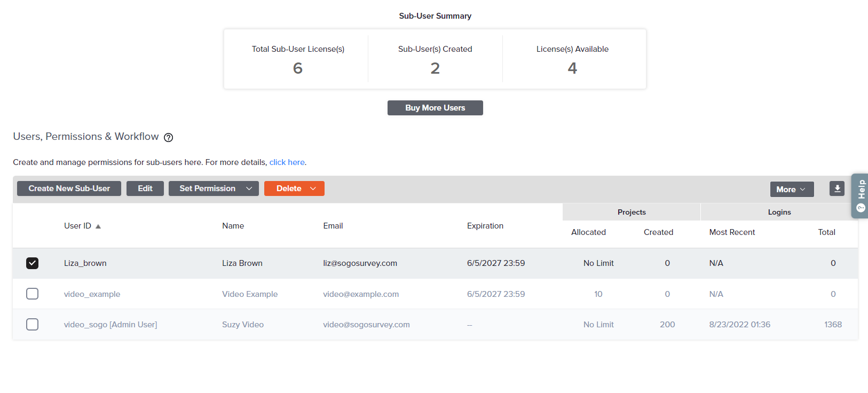Click the Suzy Video name entry
The height and width of the screenshot is (393, 868).
coord(243,325)
